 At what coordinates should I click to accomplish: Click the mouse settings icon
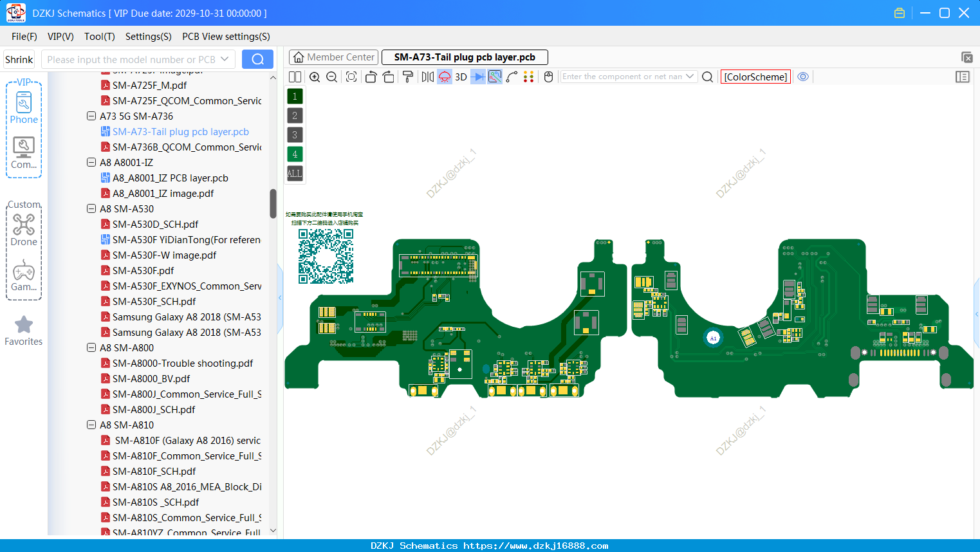tap(548, 77)
